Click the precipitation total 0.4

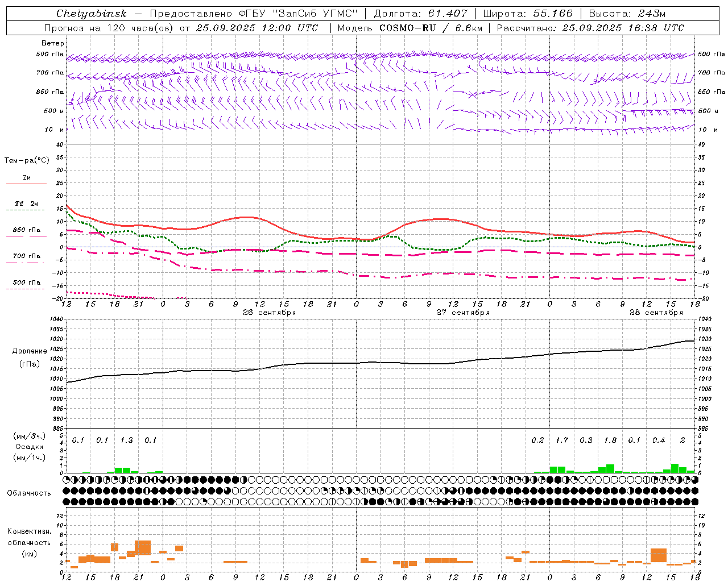[659, 440]
